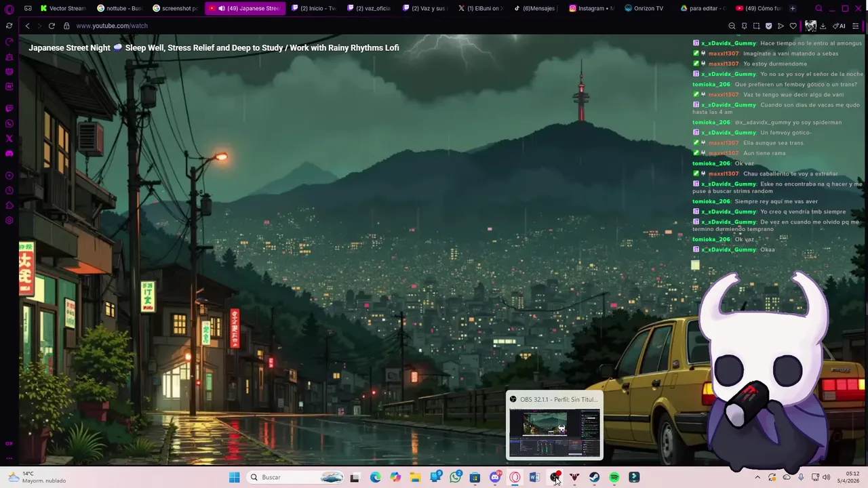This screenshot has width=868, height=488.
Task: Open File Explorer from the taskbar
Action: 415,477
